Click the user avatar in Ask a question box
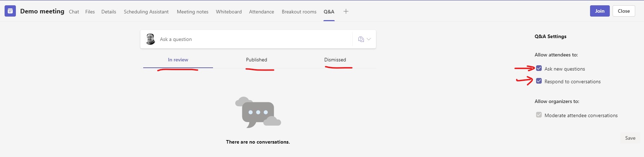Screen dimensions: 644x157 [151, 39]
